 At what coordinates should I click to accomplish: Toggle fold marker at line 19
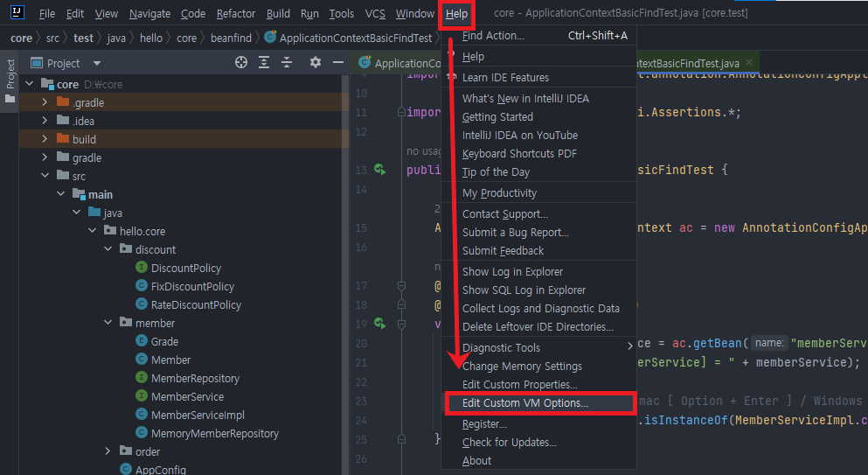click(x=401, y=324)
